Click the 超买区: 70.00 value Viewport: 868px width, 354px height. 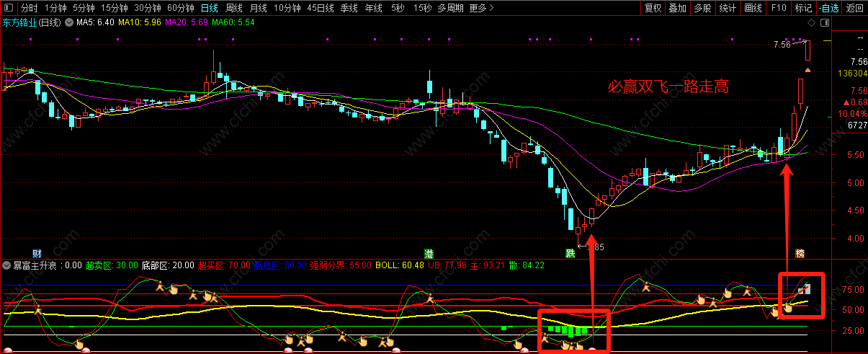tap(224, 265)
